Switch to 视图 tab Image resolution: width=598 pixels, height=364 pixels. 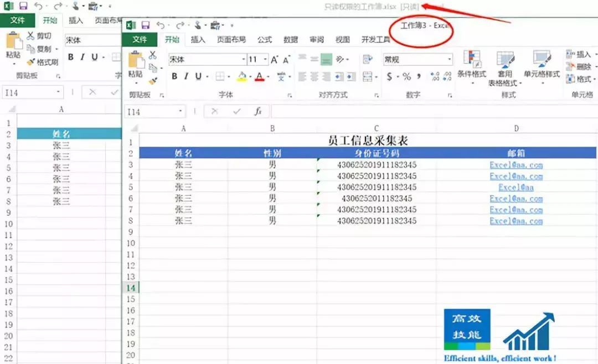pos(343,40)
